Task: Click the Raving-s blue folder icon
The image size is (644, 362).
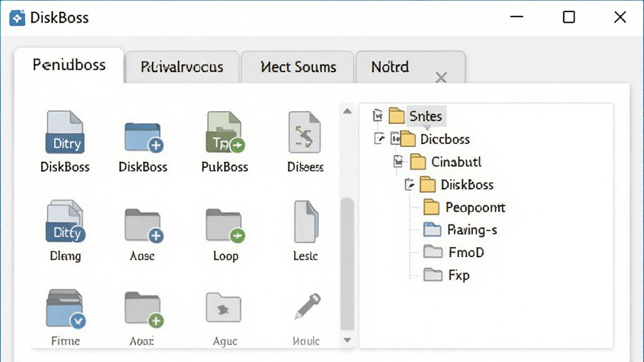Action: [432, 229]
